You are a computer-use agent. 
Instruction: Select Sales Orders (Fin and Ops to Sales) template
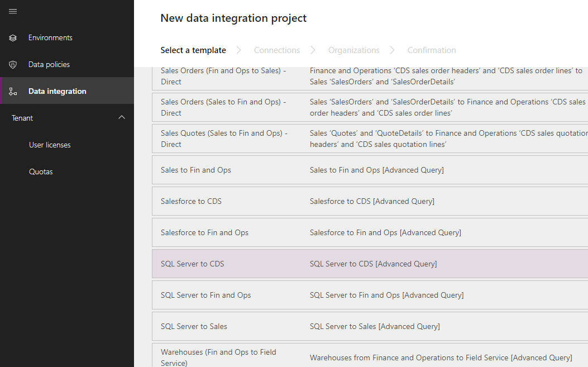(x=224, y=76)
